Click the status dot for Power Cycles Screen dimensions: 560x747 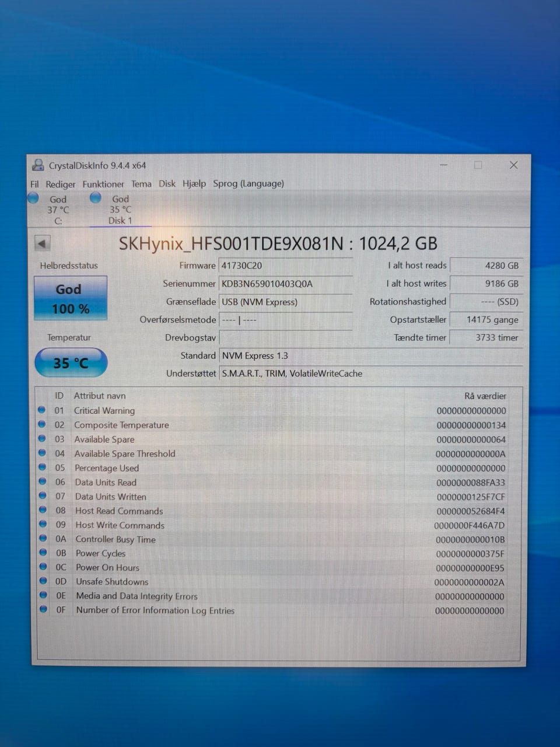point(43,552)
